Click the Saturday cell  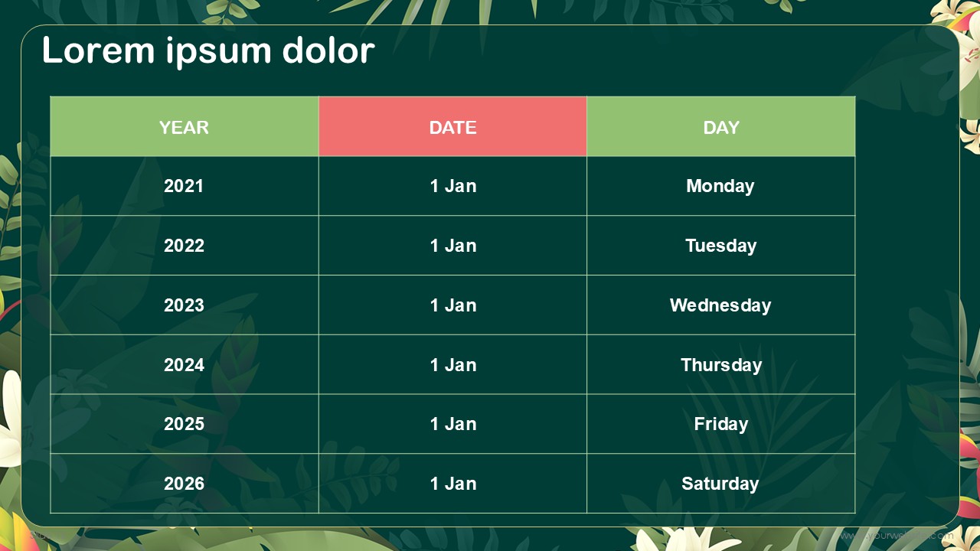click(x=721, y=484)
